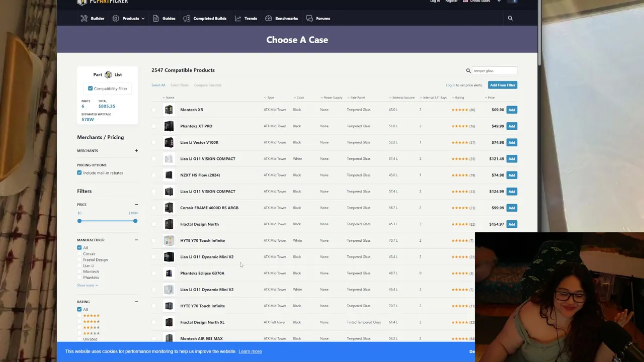Open the United States country selector

[481, 1]
